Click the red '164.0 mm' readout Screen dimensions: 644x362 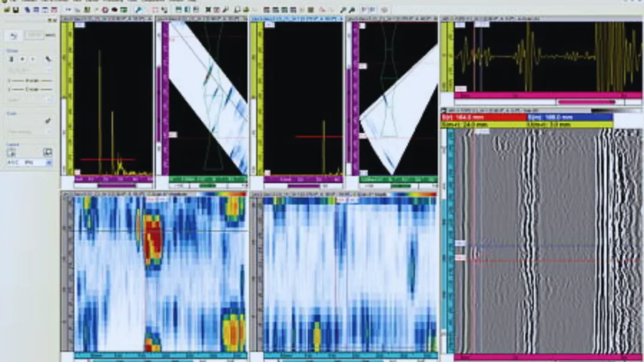(484, 118)
